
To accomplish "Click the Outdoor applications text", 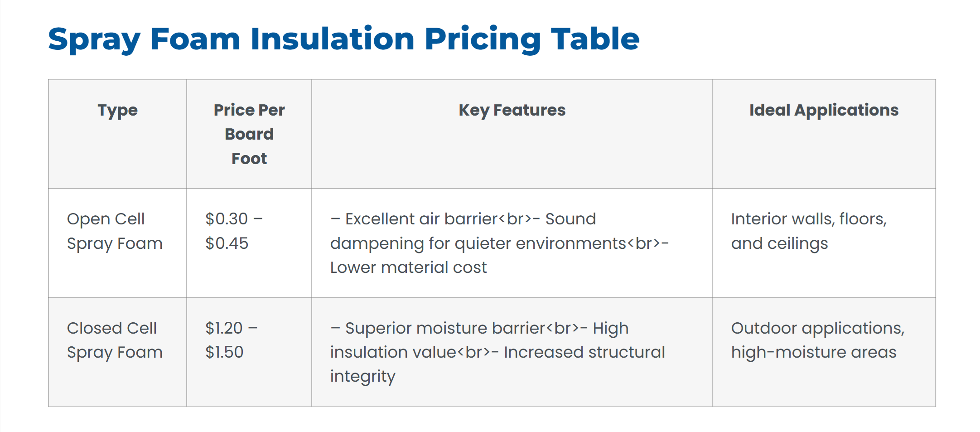I will pos(817,328).
